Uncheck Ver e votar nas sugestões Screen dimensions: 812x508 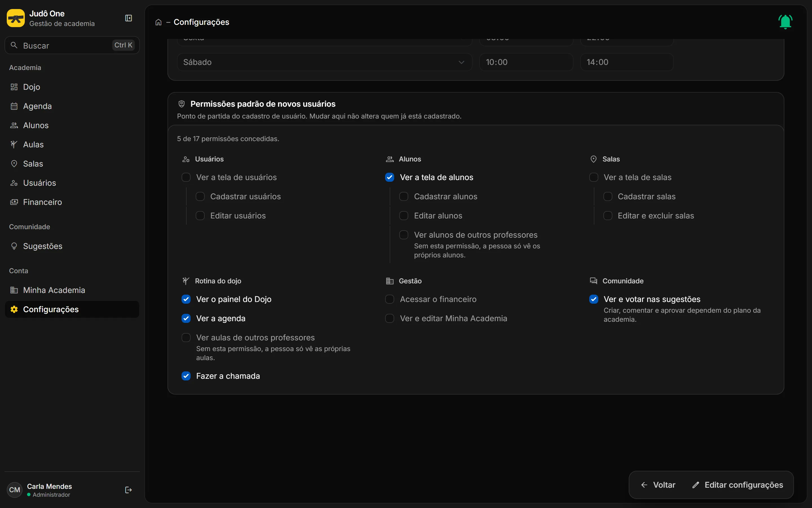[593, 299]
